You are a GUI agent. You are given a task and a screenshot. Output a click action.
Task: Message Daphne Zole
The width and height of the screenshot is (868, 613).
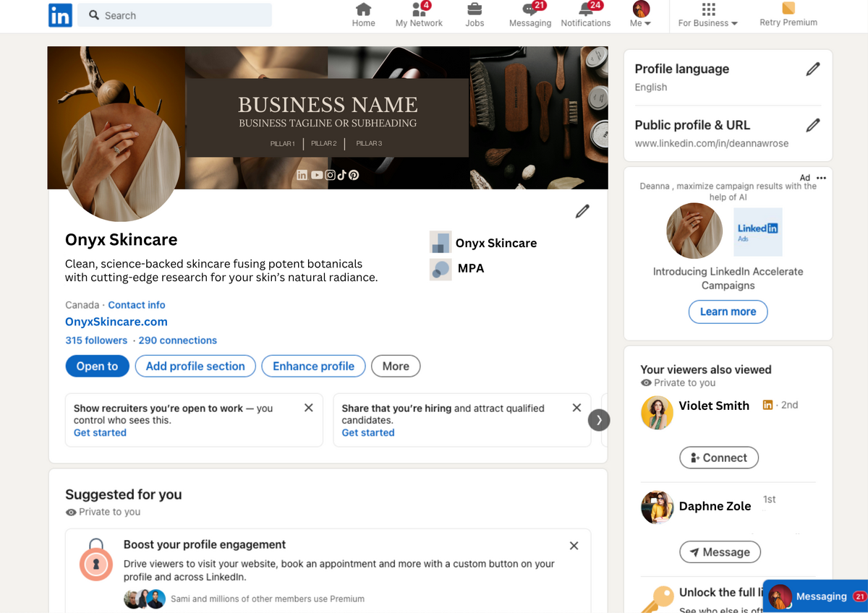[x=720, y=552]
